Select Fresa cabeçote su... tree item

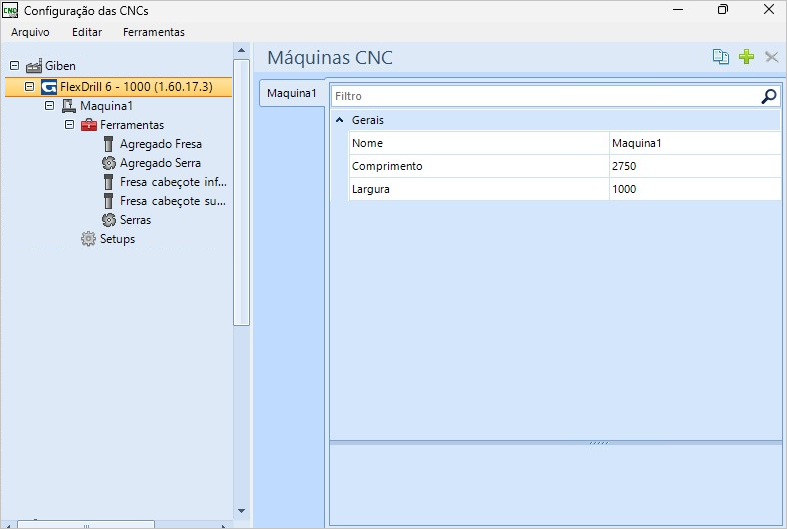(x=173, y=201)
